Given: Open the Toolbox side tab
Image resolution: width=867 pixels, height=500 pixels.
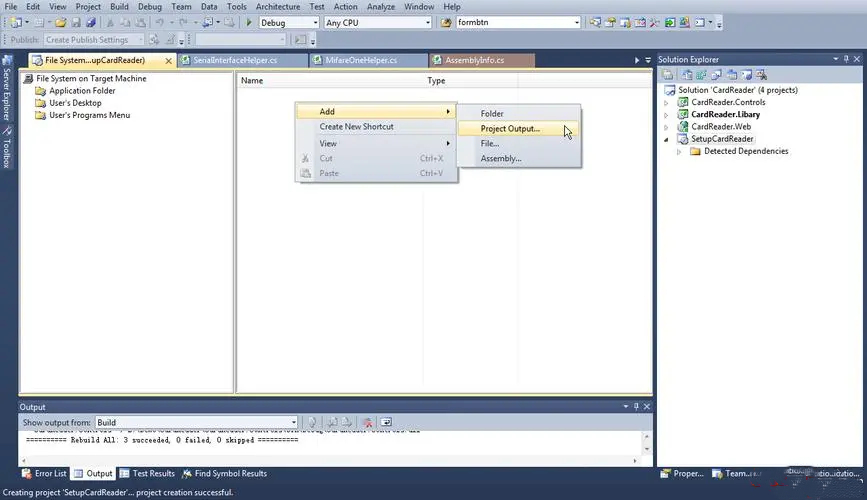Looking at the screenshot, I should 7,149.
